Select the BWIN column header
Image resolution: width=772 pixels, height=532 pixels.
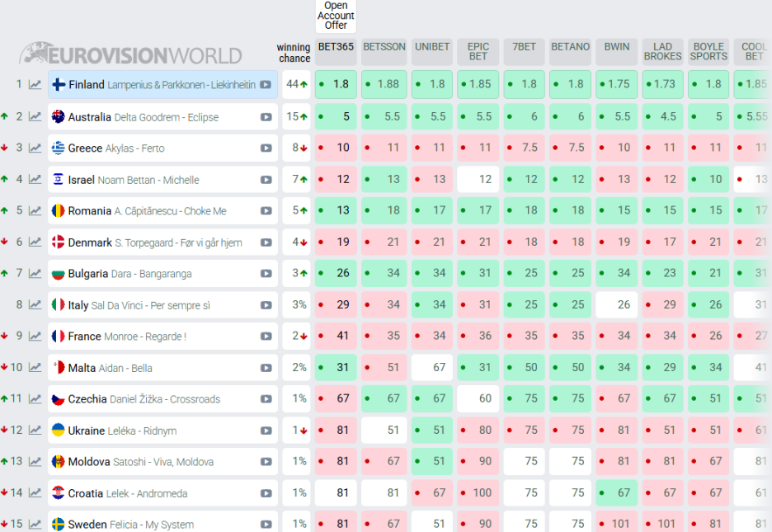tap(616, 52)
